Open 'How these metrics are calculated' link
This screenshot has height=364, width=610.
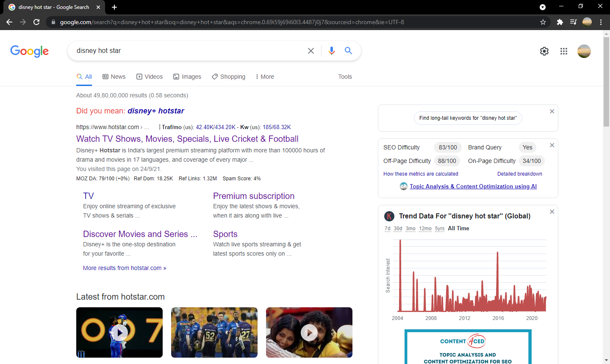(421, 174)
